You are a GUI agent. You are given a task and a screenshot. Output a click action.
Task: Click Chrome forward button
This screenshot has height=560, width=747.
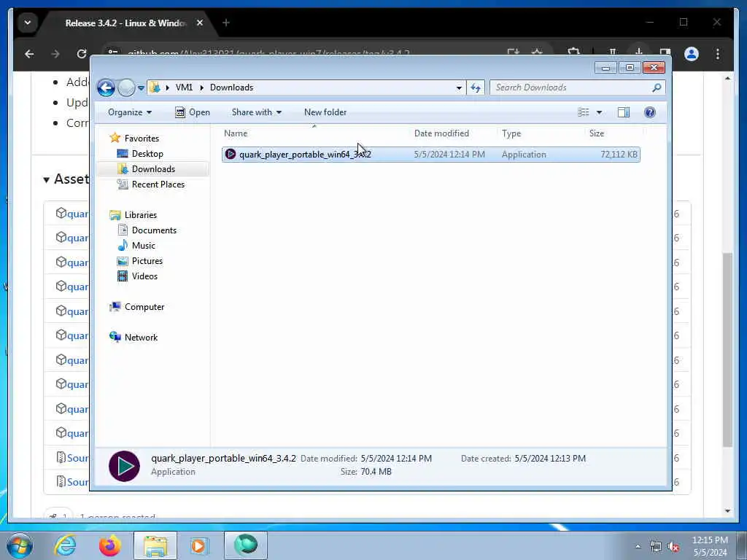(x=55, y=54)
